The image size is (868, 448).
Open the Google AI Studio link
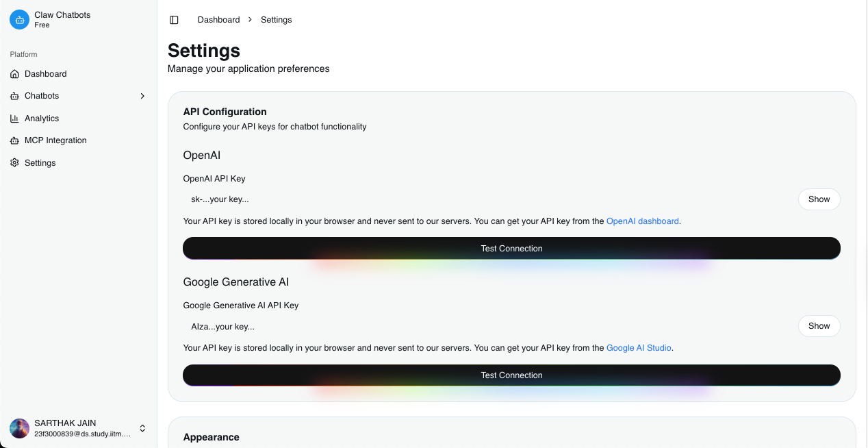pos(639,348)
